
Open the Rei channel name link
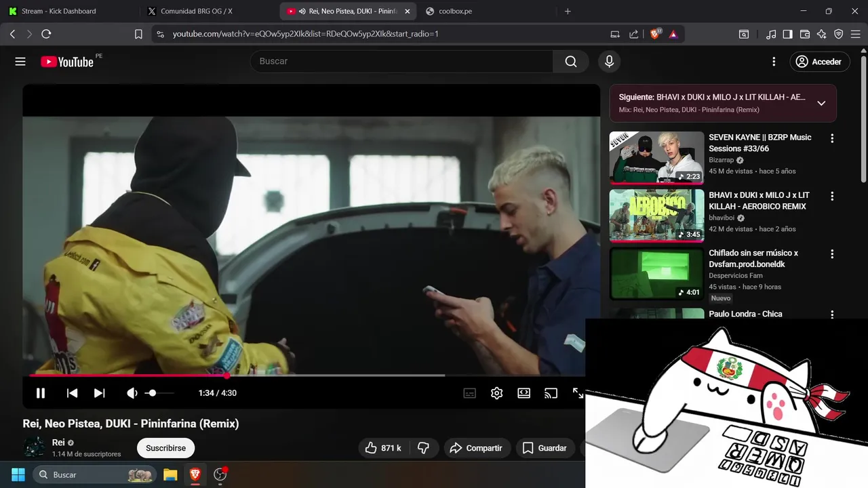coord(58,443)
